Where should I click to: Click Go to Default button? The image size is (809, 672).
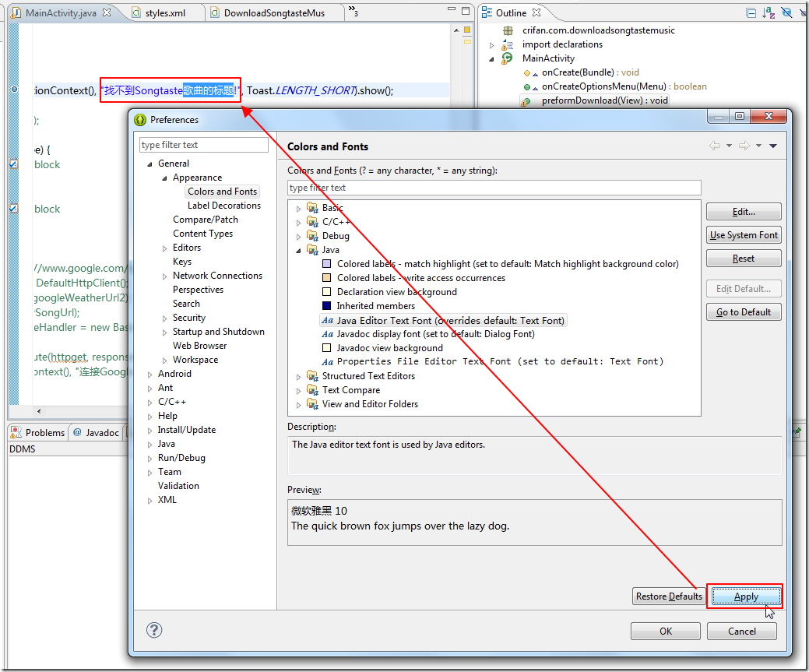tap(744, 311)
